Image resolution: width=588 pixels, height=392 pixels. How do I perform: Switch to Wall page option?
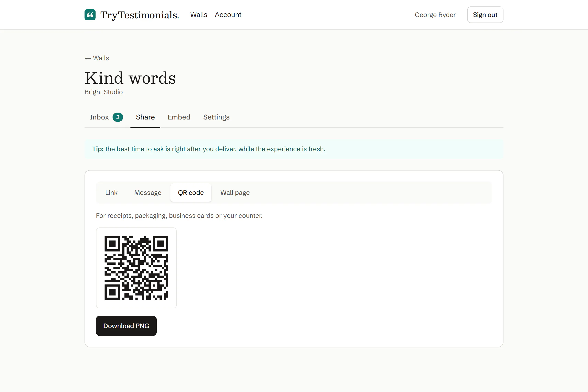(235, 193)
